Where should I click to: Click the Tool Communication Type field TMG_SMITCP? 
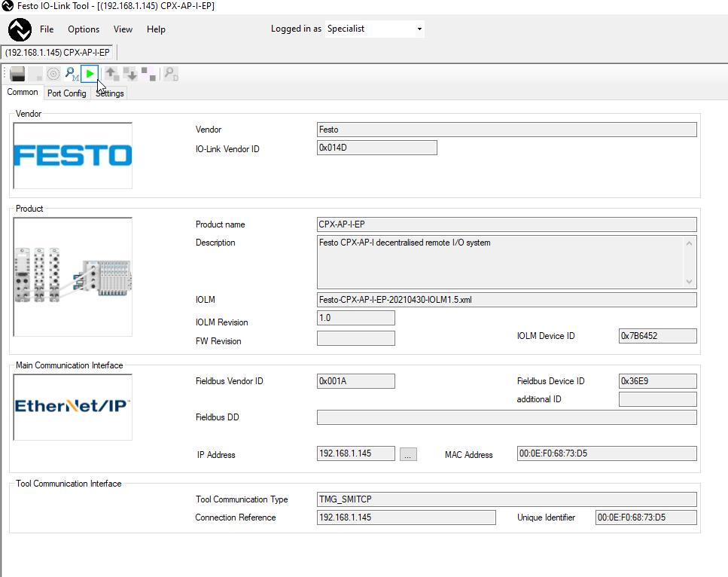click(507, 499)
